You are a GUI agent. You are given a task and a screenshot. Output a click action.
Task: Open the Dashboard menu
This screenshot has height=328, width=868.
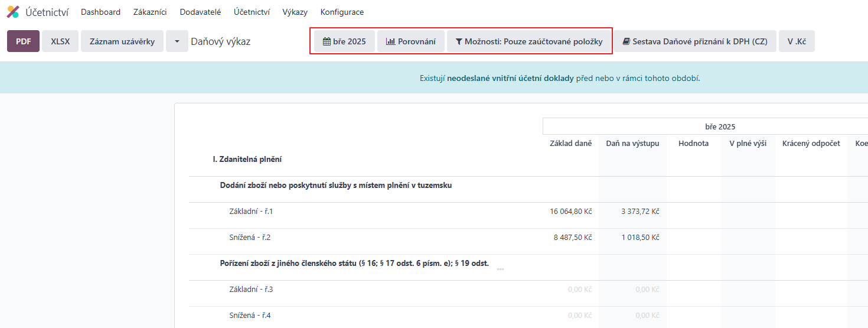coord(100,12)
